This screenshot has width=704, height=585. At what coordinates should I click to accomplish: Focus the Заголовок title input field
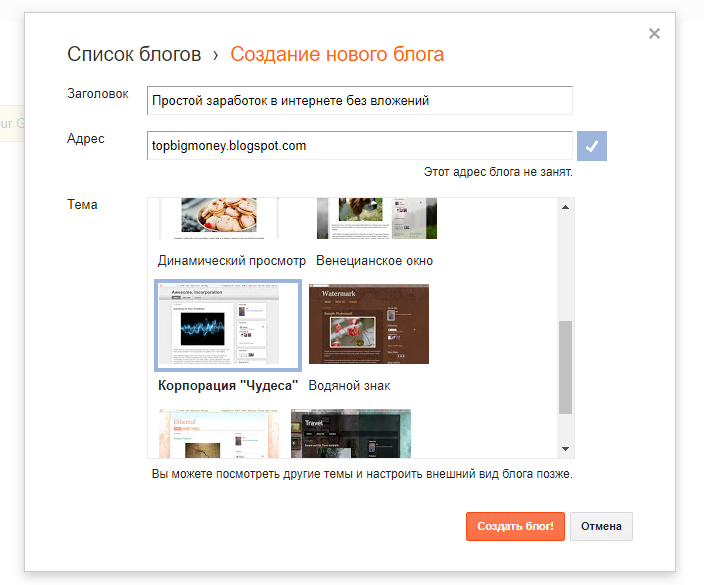pyautogui.click(x=359, y=101)
